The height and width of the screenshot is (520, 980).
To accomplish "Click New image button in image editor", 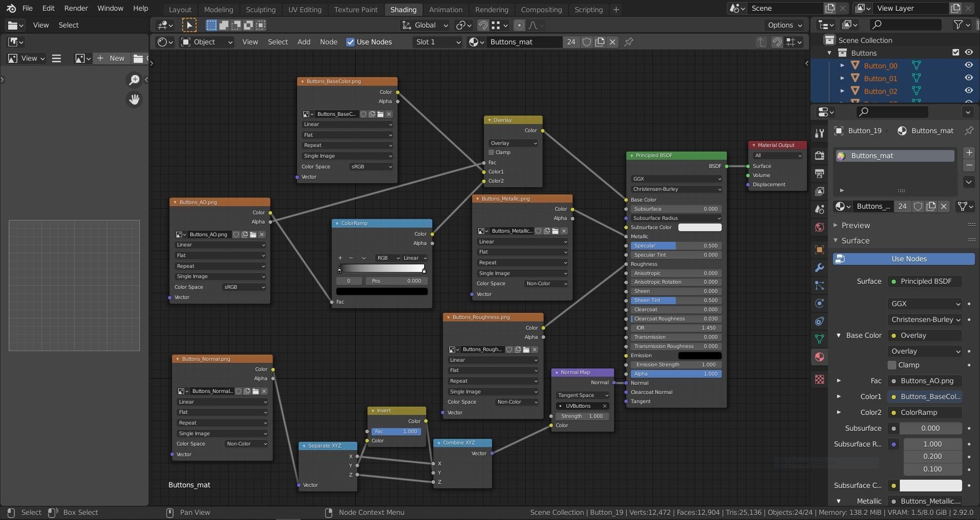I will tap(111, 58).
